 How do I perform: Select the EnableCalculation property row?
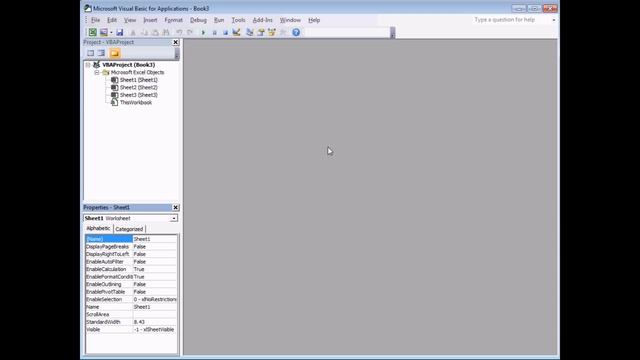click(x=131, y=269)
